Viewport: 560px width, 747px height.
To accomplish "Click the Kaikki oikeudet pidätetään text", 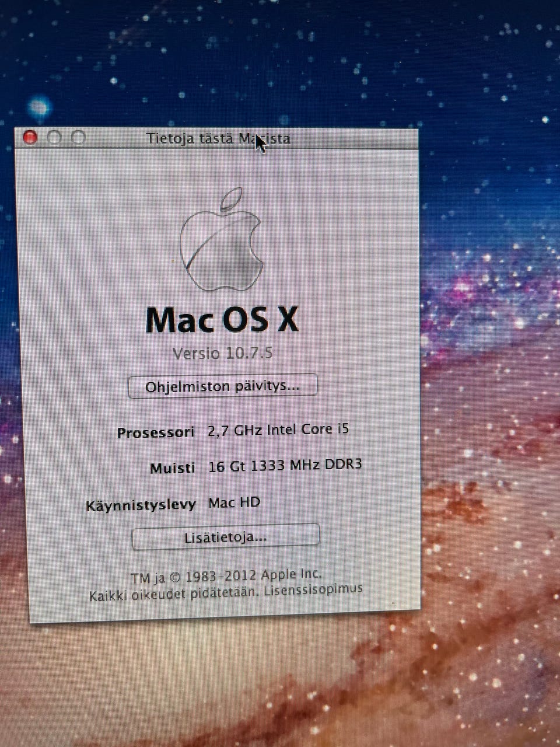I will click(174, 594).
